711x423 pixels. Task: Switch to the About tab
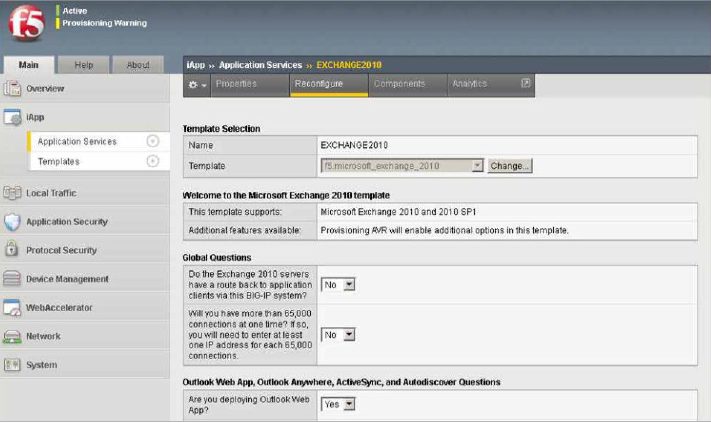coord(138,65)
